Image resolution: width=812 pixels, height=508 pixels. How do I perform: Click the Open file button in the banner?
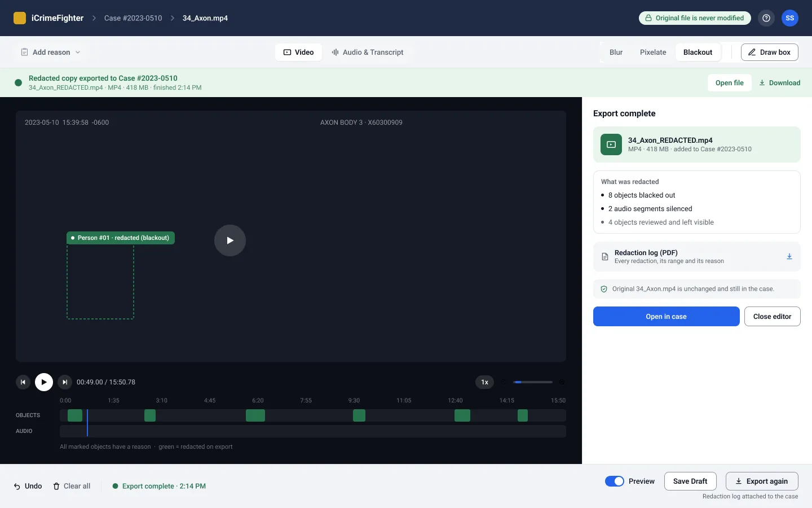(x=730, y=83)
